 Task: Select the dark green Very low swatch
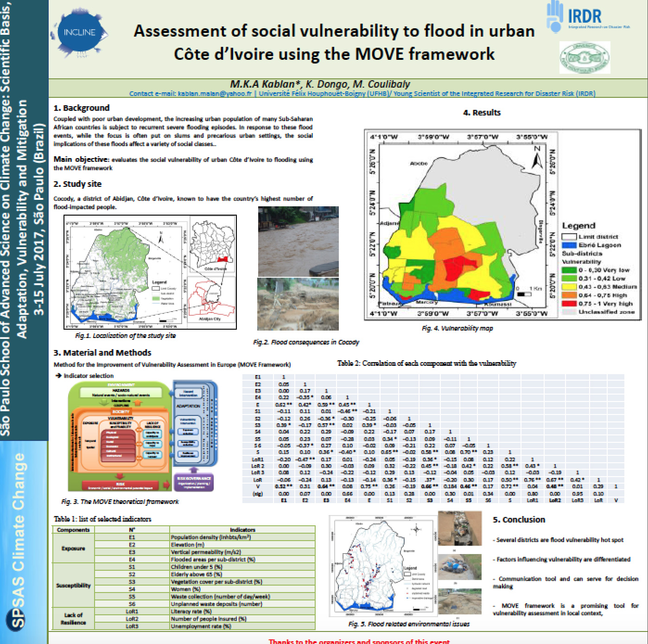coord(569,270)
